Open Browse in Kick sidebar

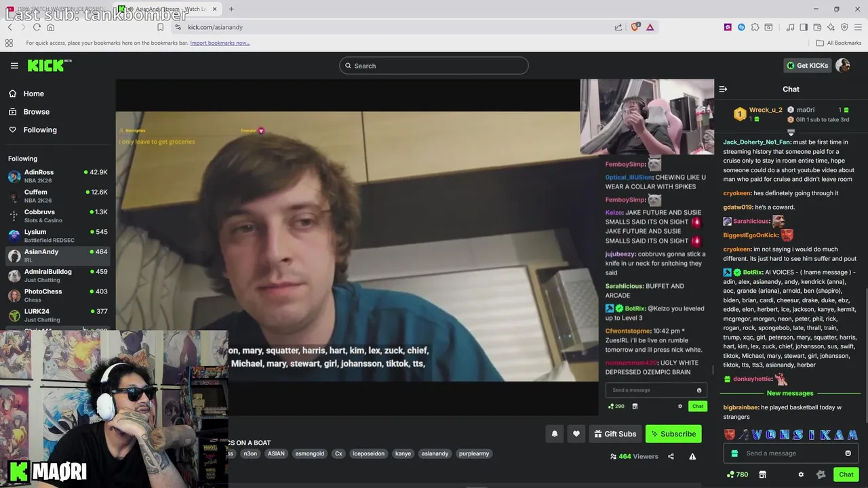coord(36,112)
